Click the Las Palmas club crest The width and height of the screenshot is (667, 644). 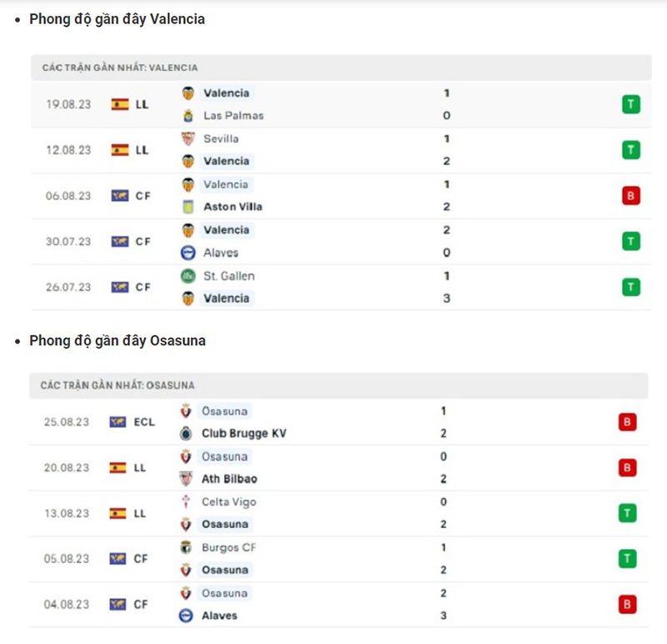[188, 116]
